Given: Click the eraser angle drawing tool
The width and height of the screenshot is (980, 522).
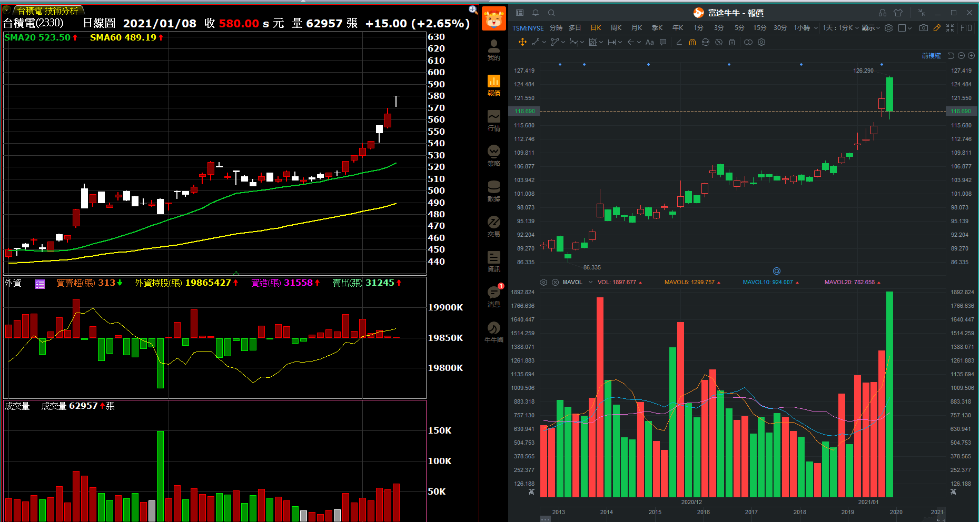Looking at the screenshot, I should coord(679,42).
